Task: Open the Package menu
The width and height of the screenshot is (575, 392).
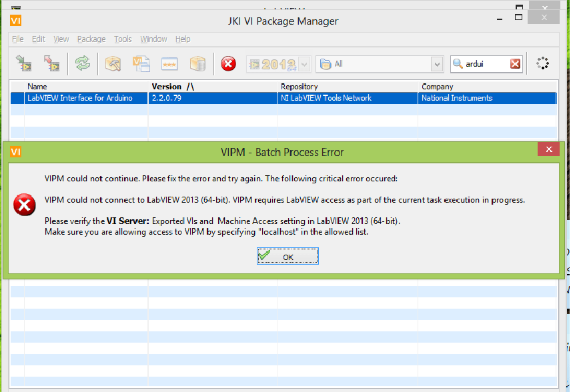Action: click(91, 39)
